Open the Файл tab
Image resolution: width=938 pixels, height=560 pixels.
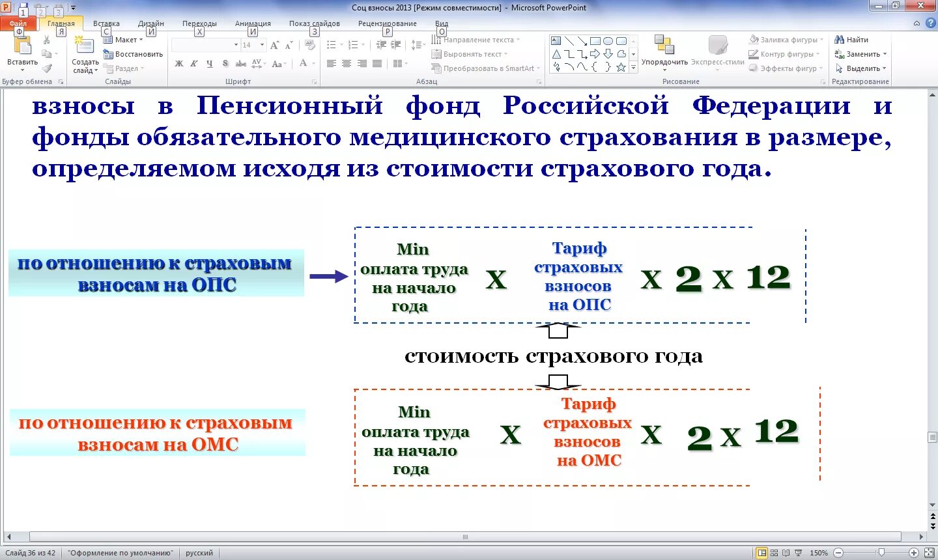click(18, 23)
